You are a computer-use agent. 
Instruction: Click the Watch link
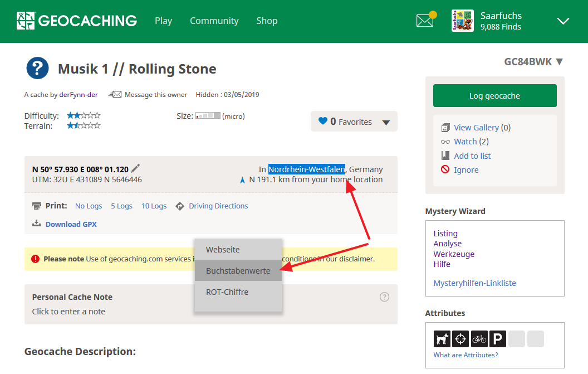click(x=465, y=142)
